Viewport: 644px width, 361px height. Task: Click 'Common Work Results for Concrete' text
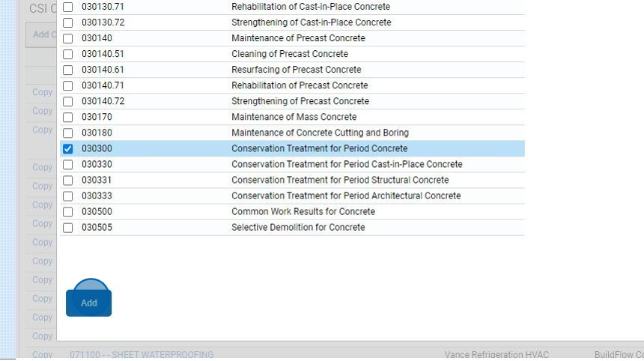tap(303, 211)
